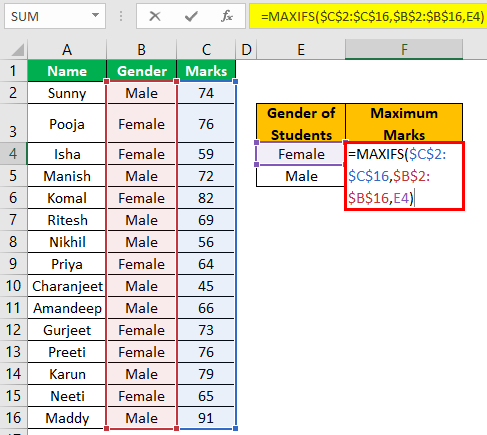Click the cell containing Neeti

point(67,396)
